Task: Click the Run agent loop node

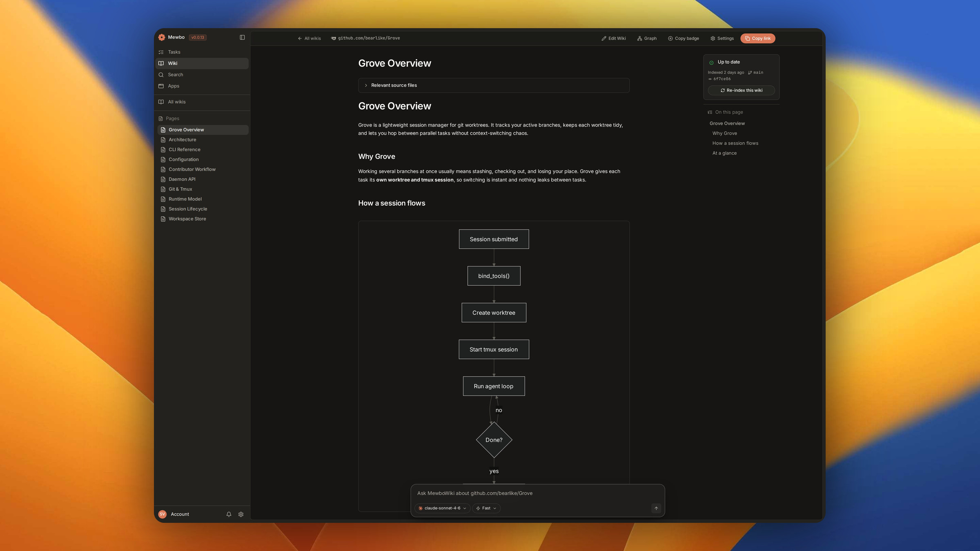Action: [494, 386]
